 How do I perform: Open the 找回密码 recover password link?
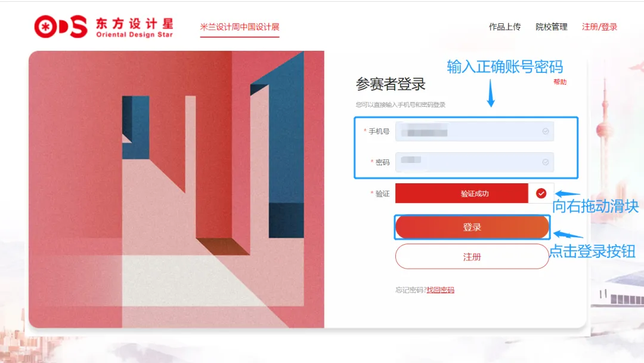click(440, 290)
